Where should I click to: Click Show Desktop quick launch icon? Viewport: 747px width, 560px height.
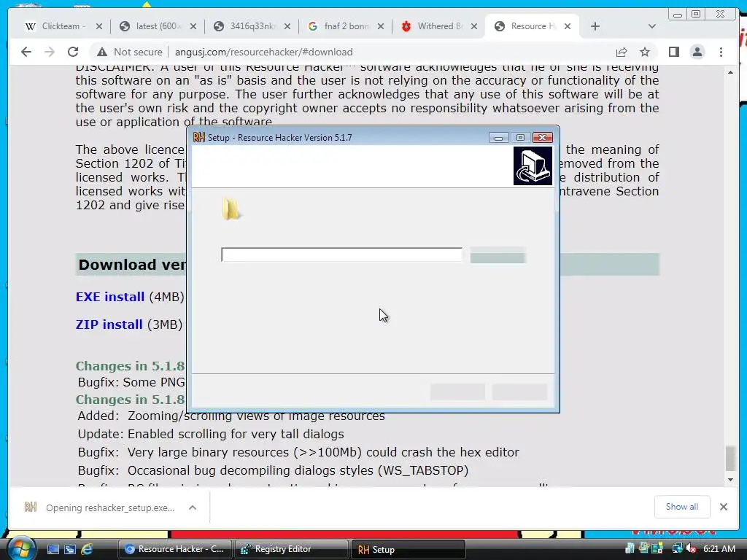tap(53, 549)
